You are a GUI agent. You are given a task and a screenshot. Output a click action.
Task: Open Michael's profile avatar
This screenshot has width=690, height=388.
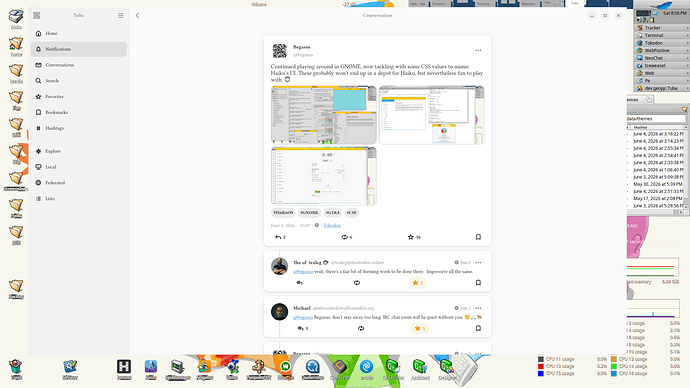[x=279, y=312]
